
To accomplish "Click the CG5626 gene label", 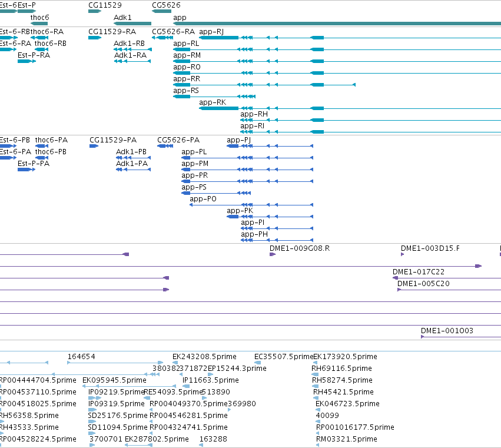I will pyautogui.click(x=166, y=5).
